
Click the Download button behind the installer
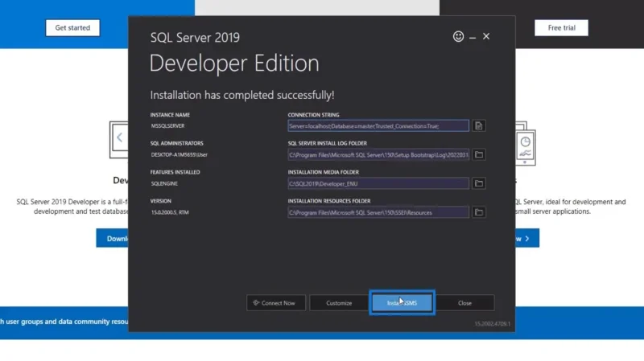pos(113,238)
